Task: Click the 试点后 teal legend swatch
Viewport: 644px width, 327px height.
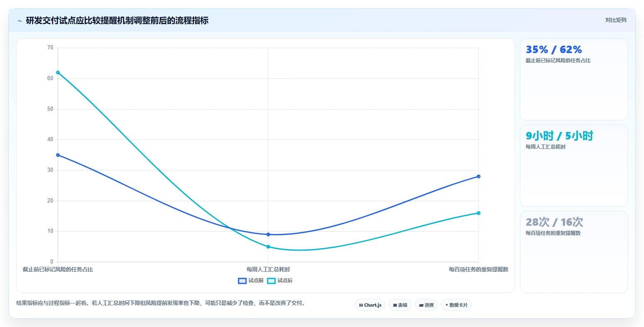Action: click(x=271, y=281)
